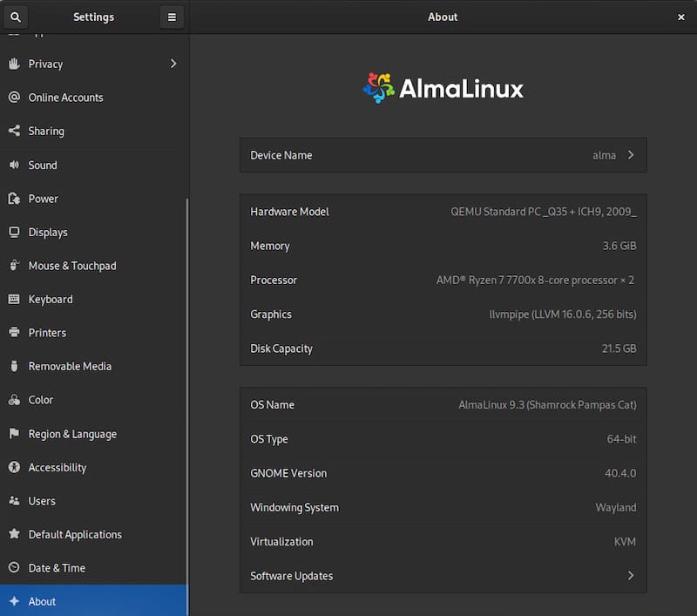697x616 pixels.
Task: Open the Color panel
Action: pyautogui.click(x=93, y=400)
